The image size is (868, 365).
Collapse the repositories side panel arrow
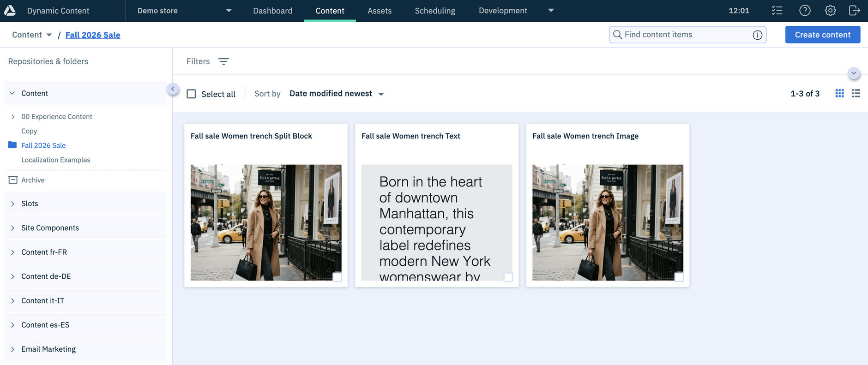(173, 89)
